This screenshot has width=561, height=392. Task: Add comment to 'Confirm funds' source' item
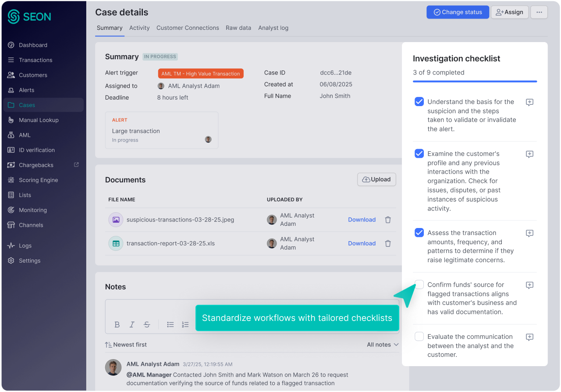point(529,285)
